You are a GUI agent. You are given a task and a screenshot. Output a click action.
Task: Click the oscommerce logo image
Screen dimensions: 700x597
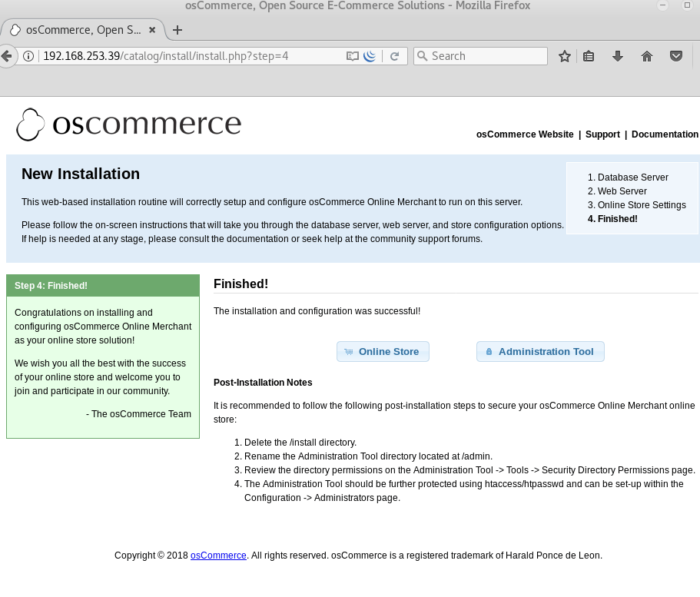(129, 124)
